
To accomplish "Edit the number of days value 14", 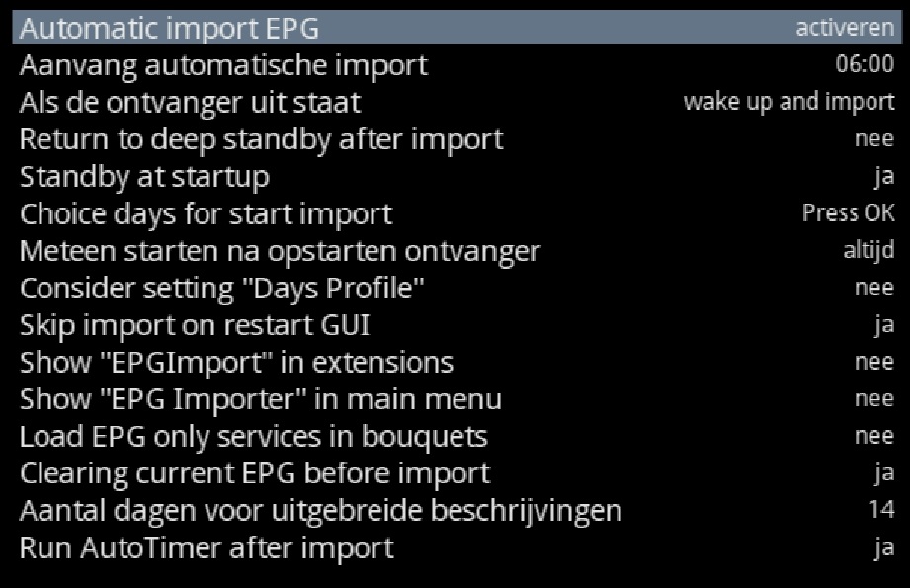I will click(882, 510).
